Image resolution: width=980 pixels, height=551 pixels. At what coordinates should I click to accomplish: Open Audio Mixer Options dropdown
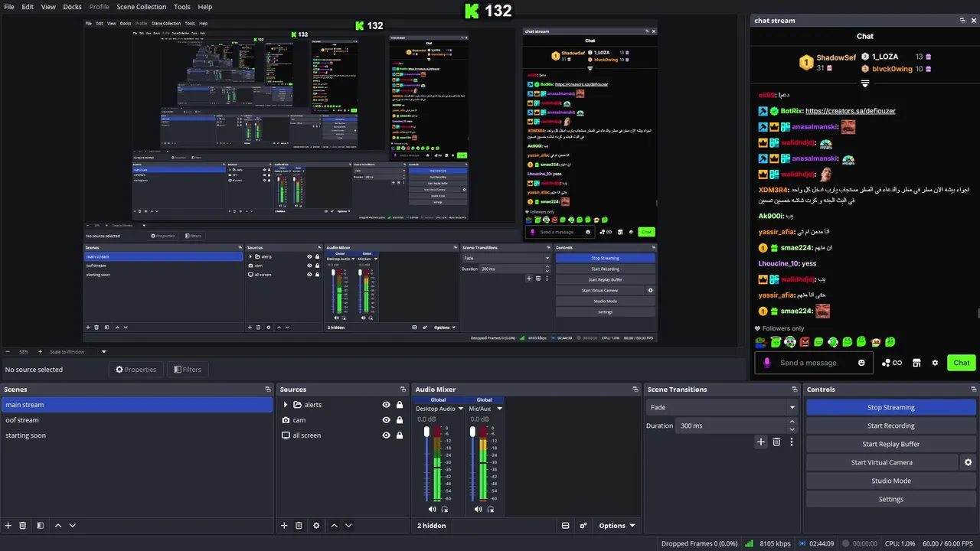click(x=617, y=526)
